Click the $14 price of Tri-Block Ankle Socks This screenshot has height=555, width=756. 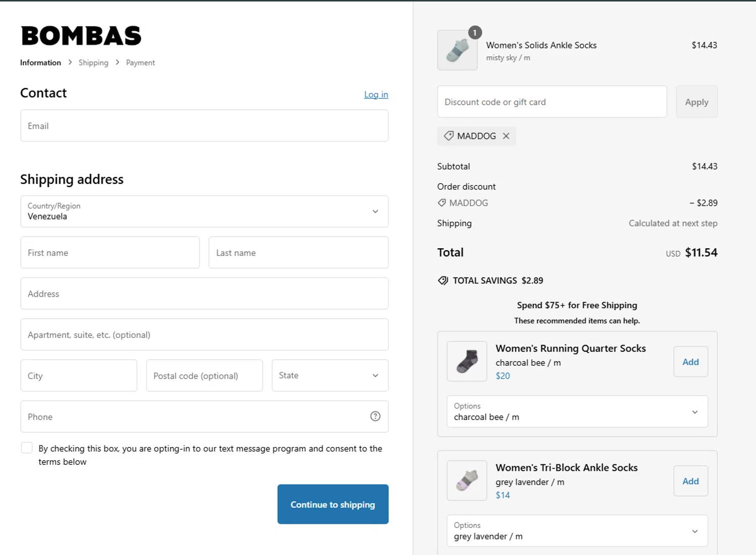pos(502,495)
